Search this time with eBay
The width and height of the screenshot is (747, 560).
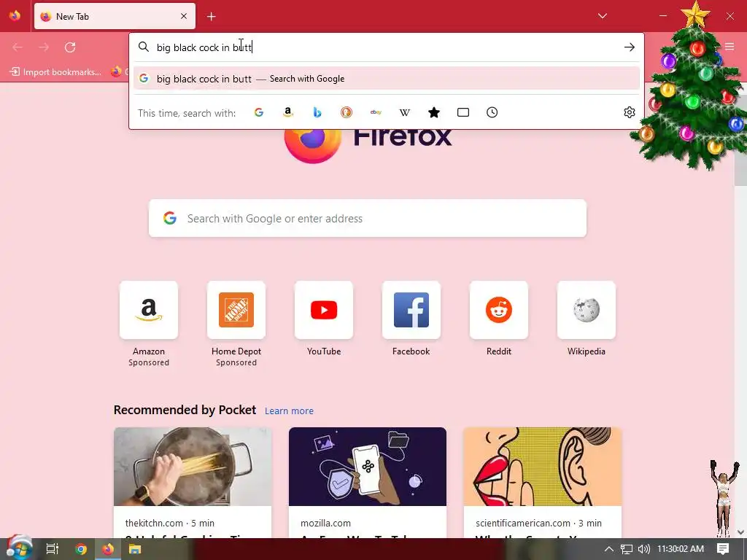coord(376,112)
